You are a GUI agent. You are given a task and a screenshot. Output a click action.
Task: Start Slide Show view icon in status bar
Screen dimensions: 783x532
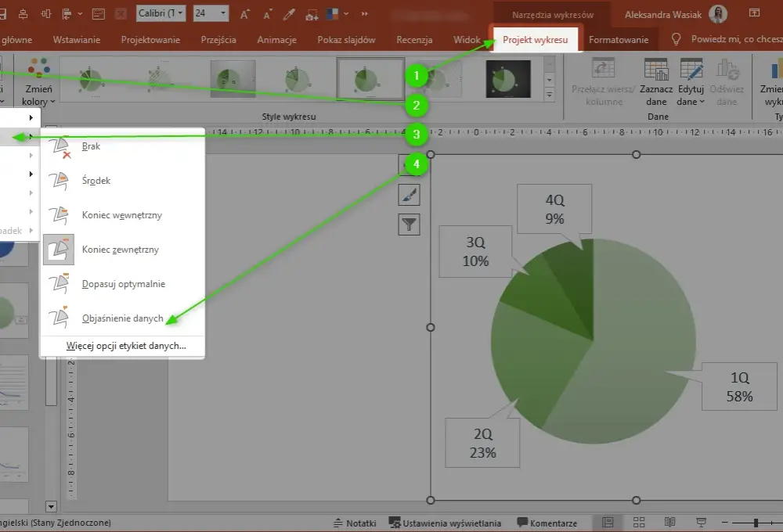(x=701, y=523)
